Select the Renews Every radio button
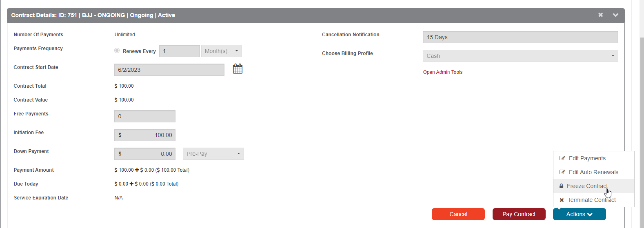Screen dimensions: 644x228 pyautogui.click(x=117, y=51)
